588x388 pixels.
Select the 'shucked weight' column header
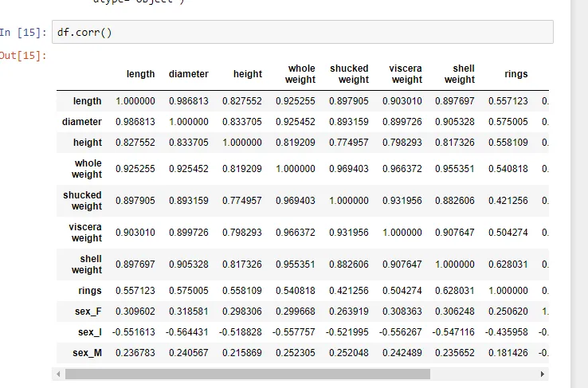(350, 74)
